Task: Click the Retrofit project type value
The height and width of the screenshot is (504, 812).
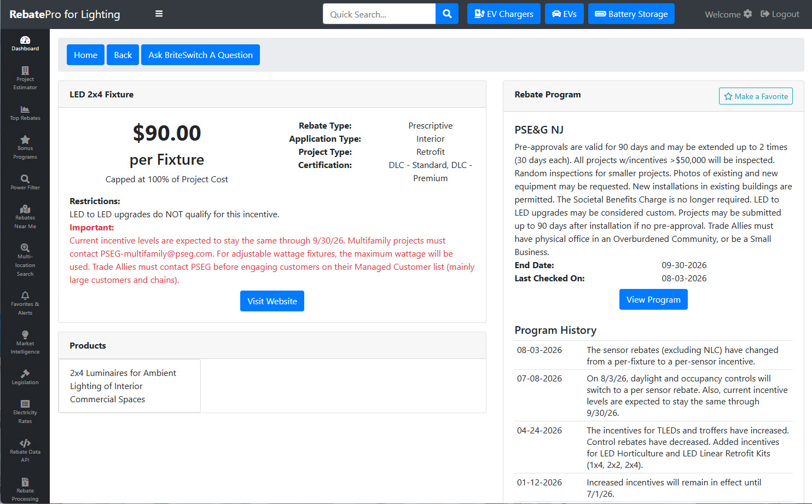Action: (431, 152)
